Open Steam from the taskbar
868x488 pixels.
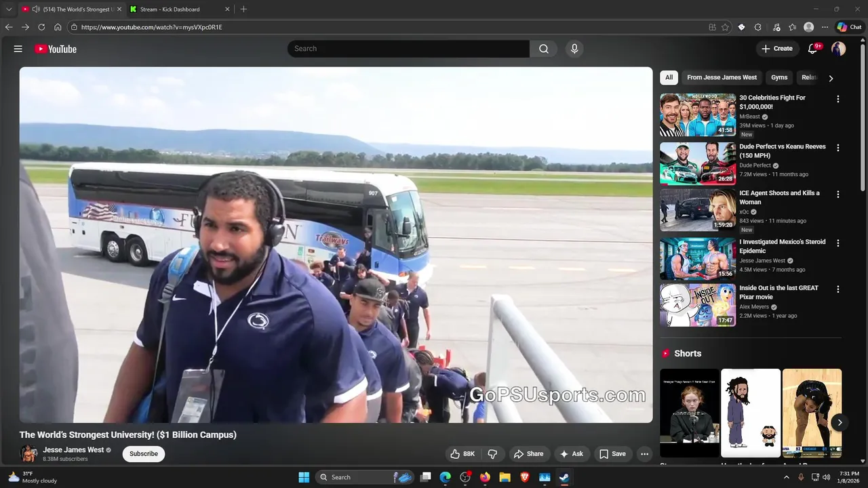tap(564, 477)
